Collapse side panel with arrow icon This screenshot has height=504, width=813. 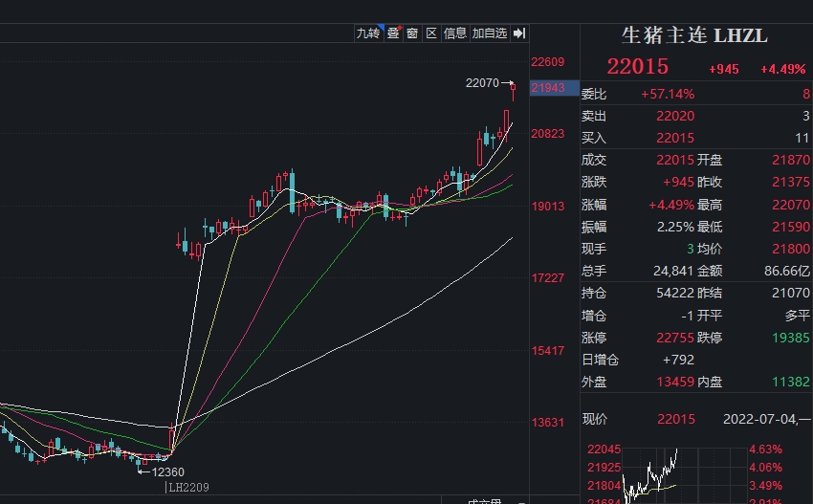519,33
